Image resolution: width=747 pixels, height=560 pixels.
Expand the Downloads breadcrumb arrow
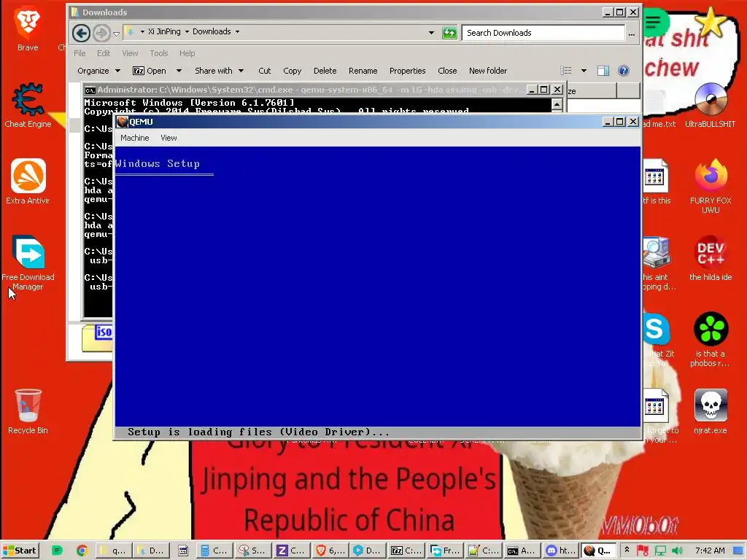click(237, 31)
